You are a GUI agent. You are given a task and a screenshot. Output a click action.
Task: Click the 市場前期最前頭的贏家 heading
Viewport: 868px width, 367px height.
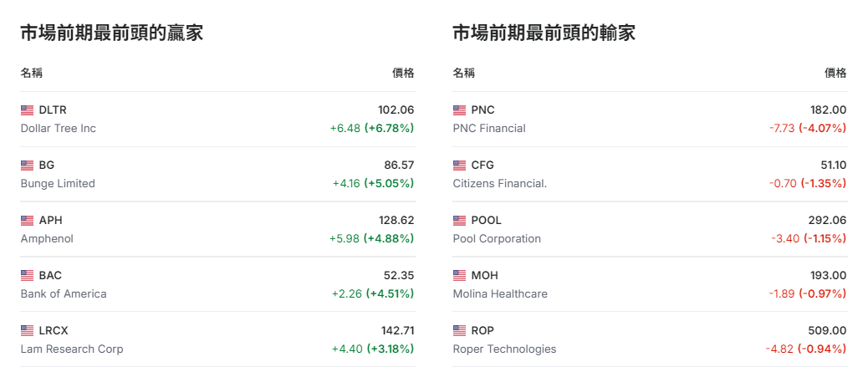112,33
